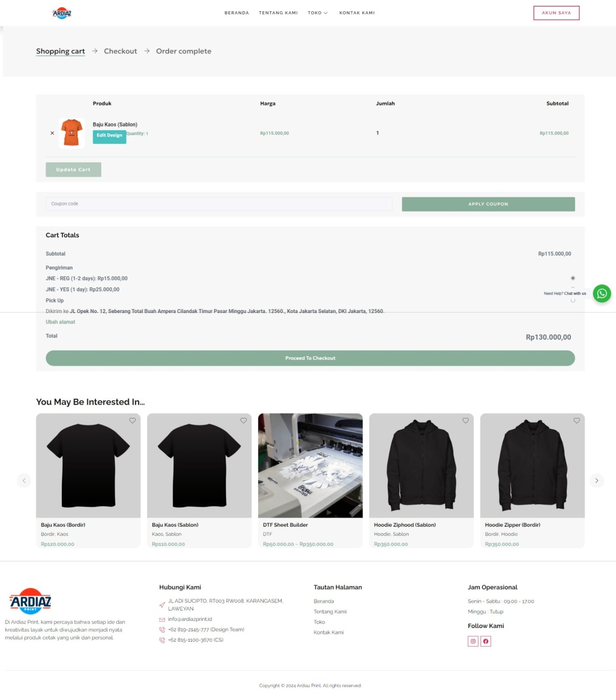Image resolution: width=616 pixels, height=700 pixels.
Task: Click the heart icon on Hoodie Ziphood (Sablon)
Action: [466, 421]
